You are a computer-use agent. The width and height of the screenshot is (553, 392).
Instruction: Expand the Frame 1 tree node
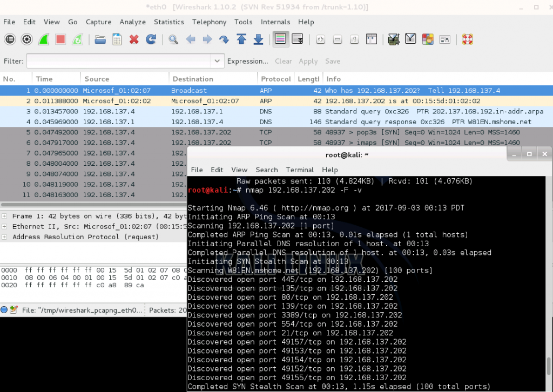4,216
